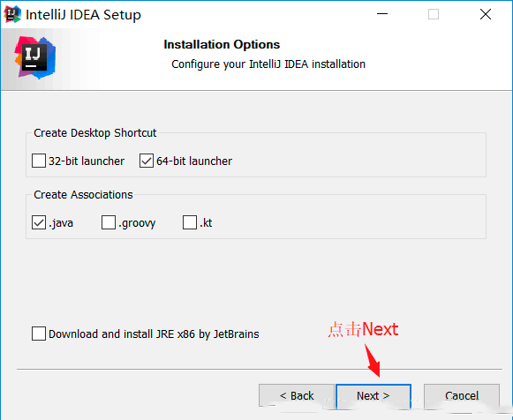Enable Download and install JRE x86 checkbox
Image resolution: width=513 pixels, height=420 pixels.
pos(39,334)
